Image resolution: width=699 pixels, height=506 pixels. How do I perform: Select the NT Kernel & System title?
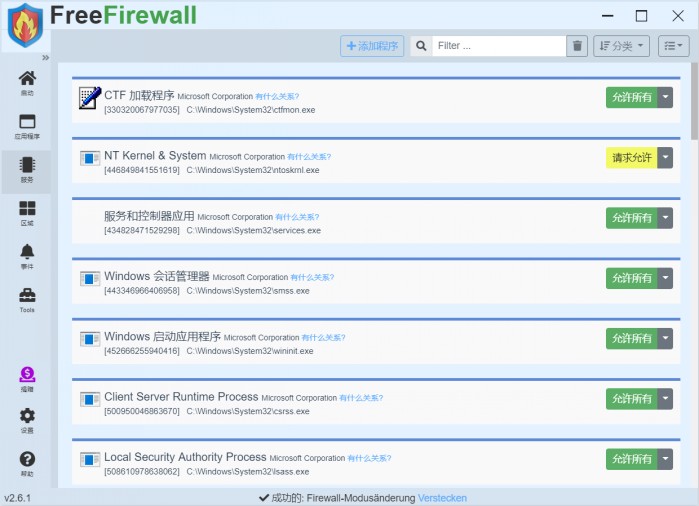pyautogui.click(x=155, y=156)
